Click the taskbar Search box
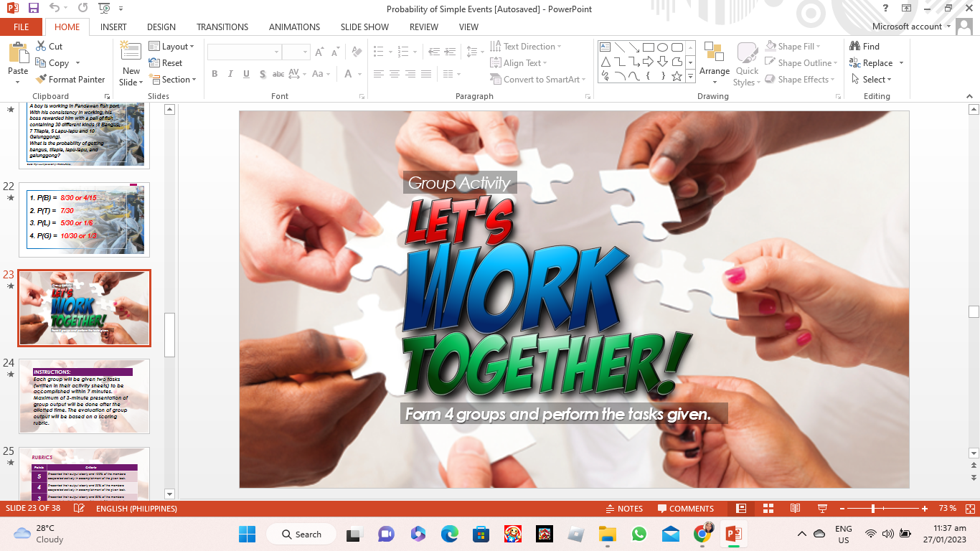 pos(301,534)
